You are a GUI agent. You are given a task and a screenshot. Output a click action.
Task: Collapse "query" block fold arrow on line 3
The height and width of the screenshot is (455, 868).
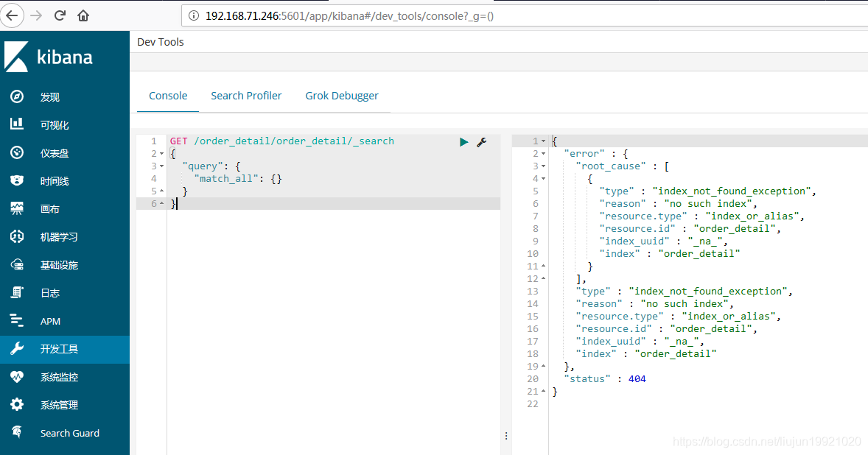(x=161, y=166)
